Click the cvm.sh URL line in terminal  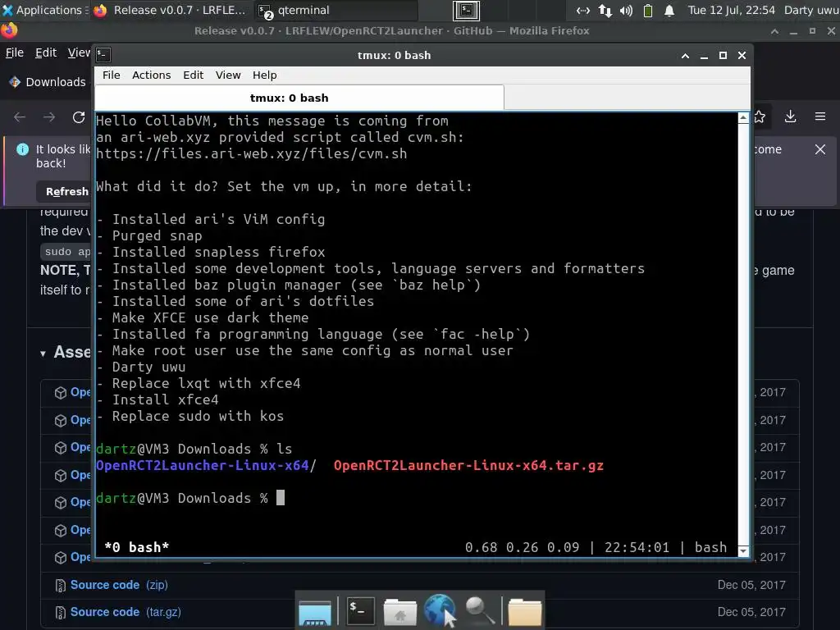[251, 153]
